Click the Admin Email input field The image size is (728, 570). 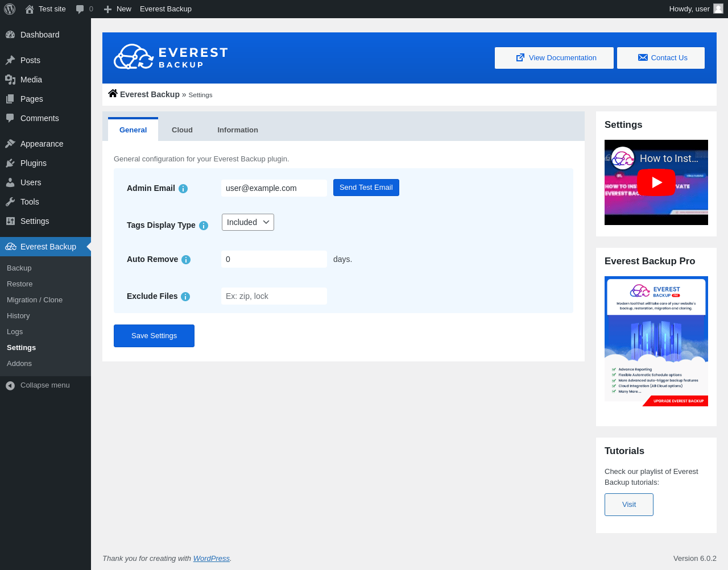coord(274,188)
